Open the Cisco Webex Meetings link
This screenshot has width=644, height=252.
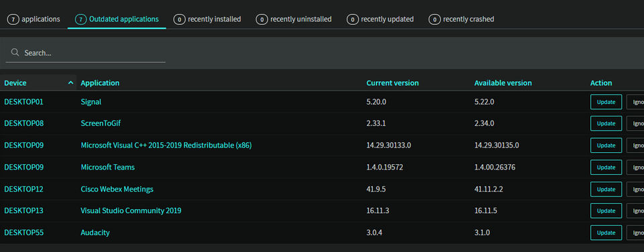(x=117, y=189)
